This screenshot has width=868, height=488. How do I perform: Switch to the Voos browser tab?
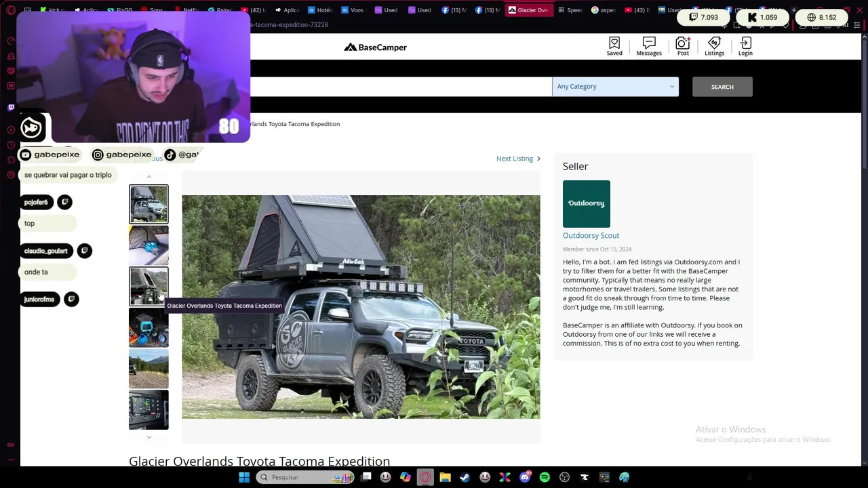coord(353,10)
